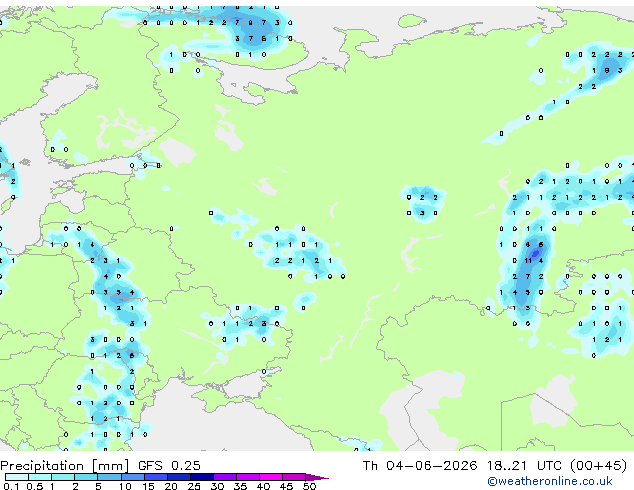The image size is (634, 490).
Task: Click the 25–30 mm dark navy swatch
Action: [x=201, y=477]
